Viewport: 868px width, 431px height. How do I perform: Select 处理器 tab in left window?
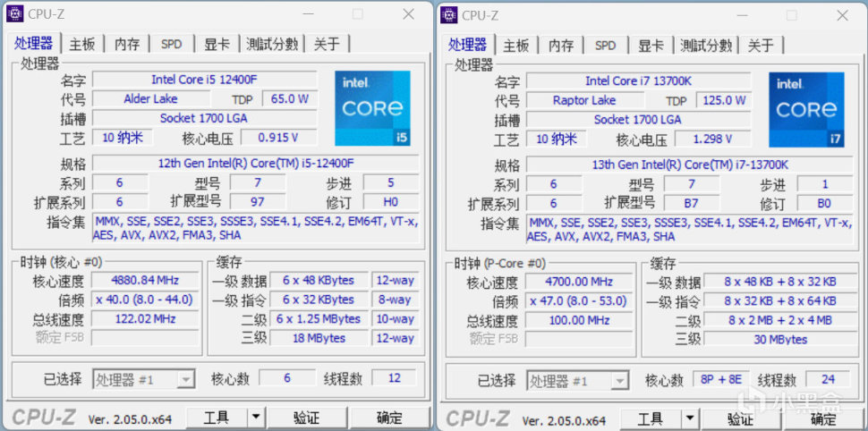click(34, 43)
